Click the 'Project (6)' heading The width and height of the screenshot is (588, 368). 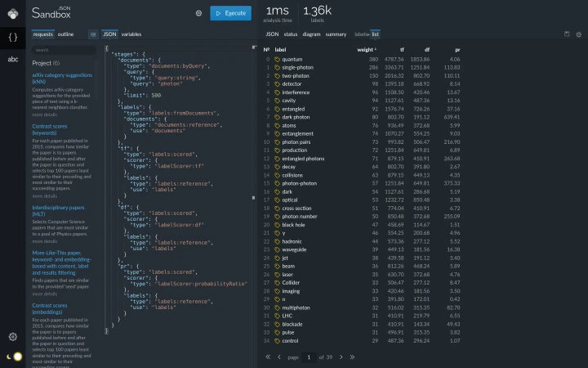pos(46,63)
